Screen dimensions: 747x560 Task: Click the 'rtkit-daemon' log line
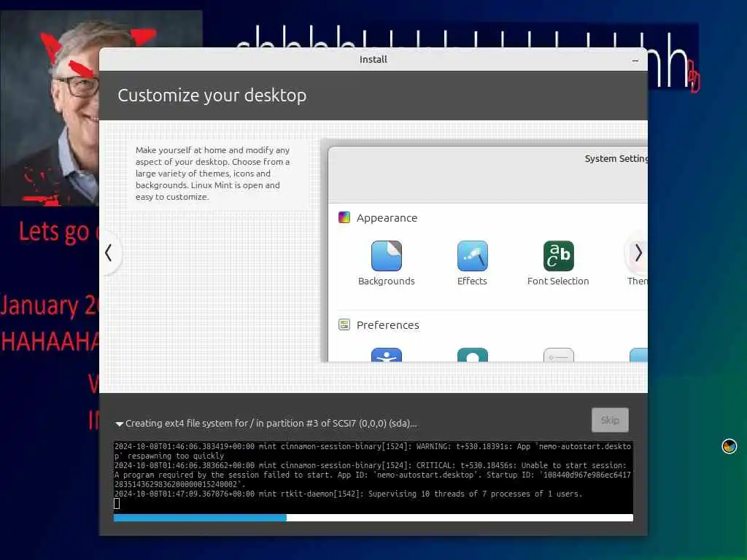point(348,494)
